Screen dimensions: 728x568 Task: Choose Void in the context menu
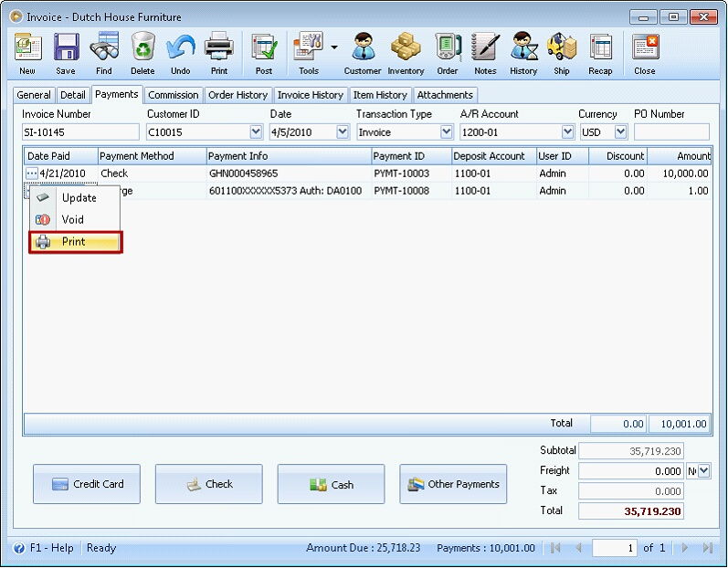coord(72,220)
